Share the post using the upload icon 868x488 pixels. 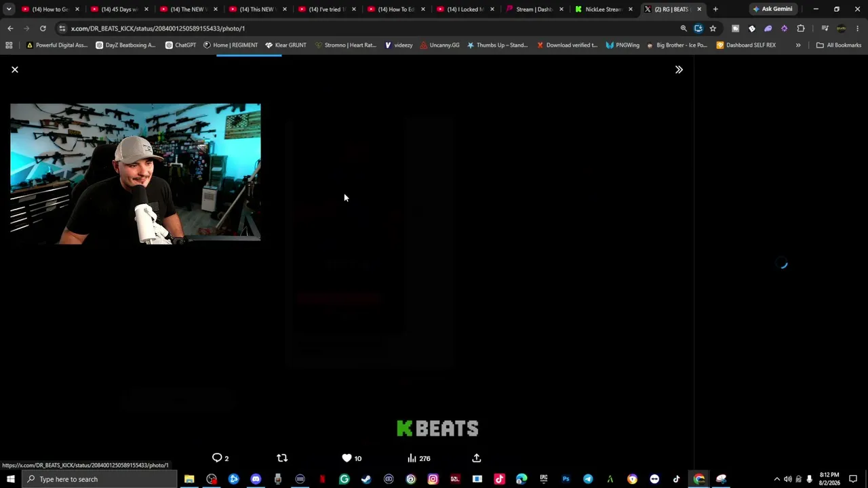click(x=476, y=458)
